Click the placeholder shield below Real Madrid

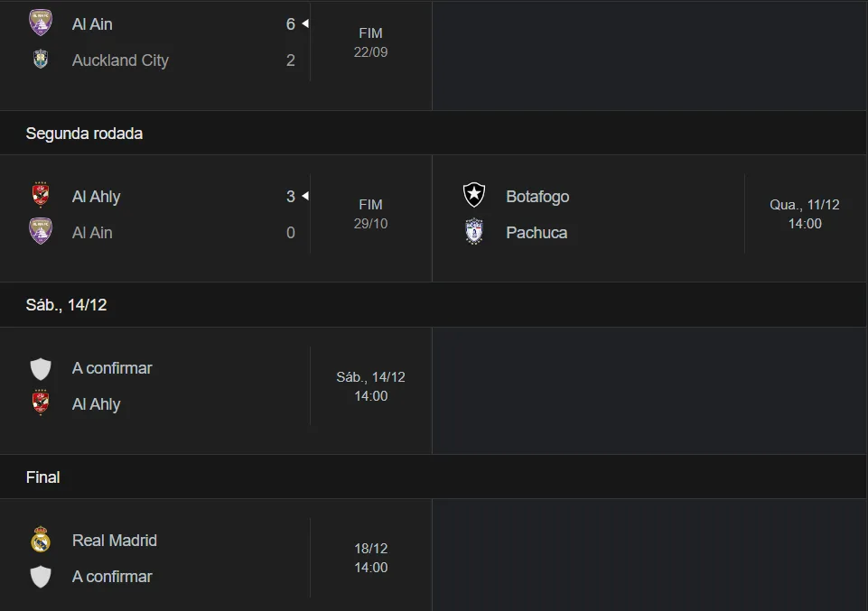tap(41, 576)
